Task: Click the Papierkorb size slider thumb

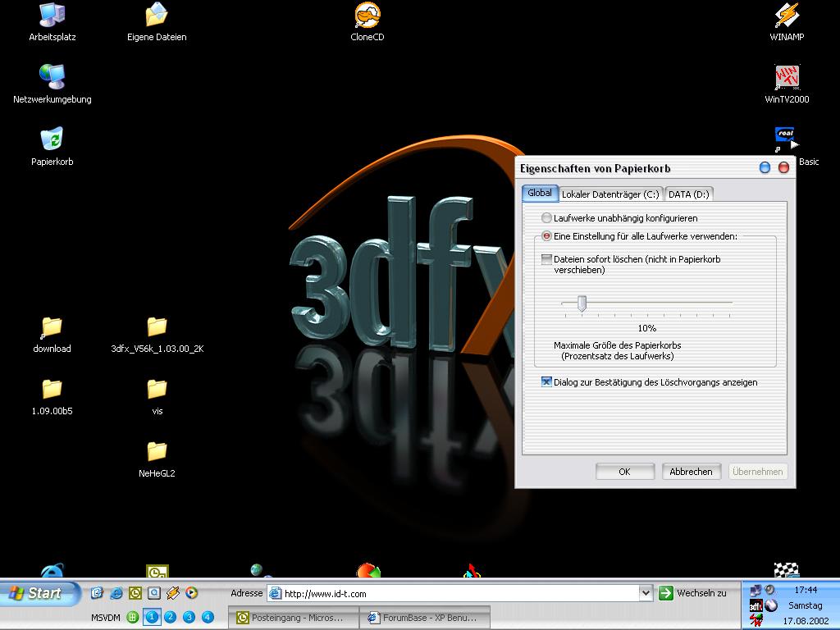Action: tap(582, 304)
